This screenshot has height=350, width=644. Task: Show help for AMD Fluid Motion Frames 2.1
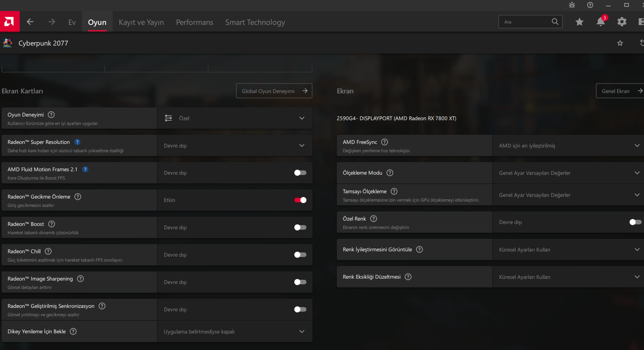(x=85, y=169)
